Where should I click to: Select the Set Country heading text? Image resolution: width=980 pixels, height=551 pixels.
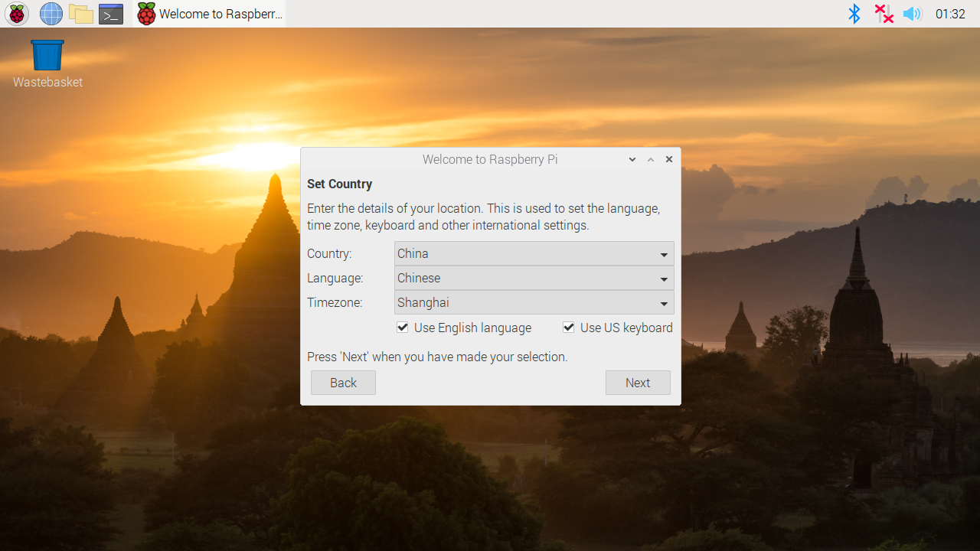point(339,184)
